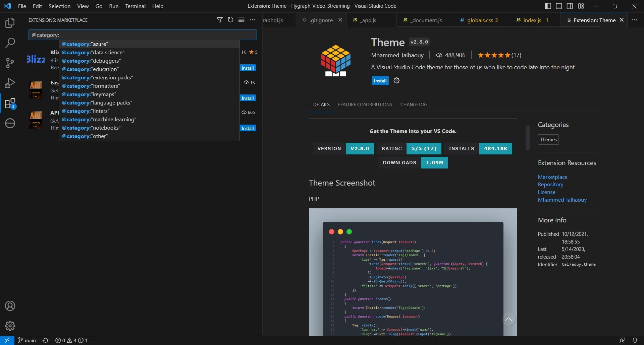Click the extension search input field
Viewport: 644px width, 345px height.
click(143, 35)
